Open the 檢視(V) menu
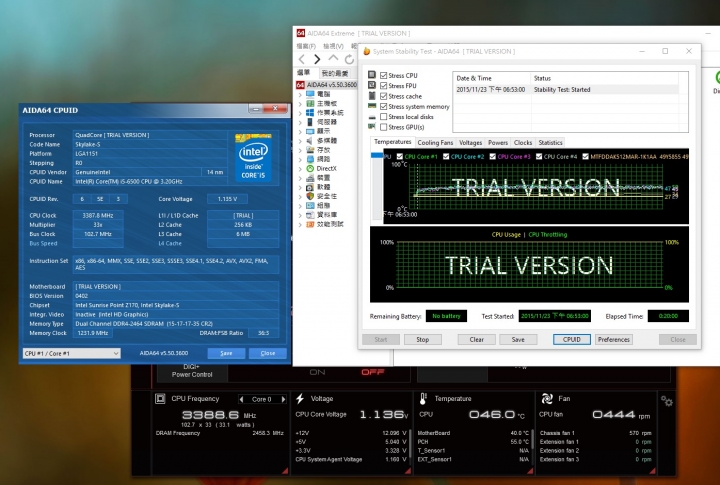 [333, 46]
